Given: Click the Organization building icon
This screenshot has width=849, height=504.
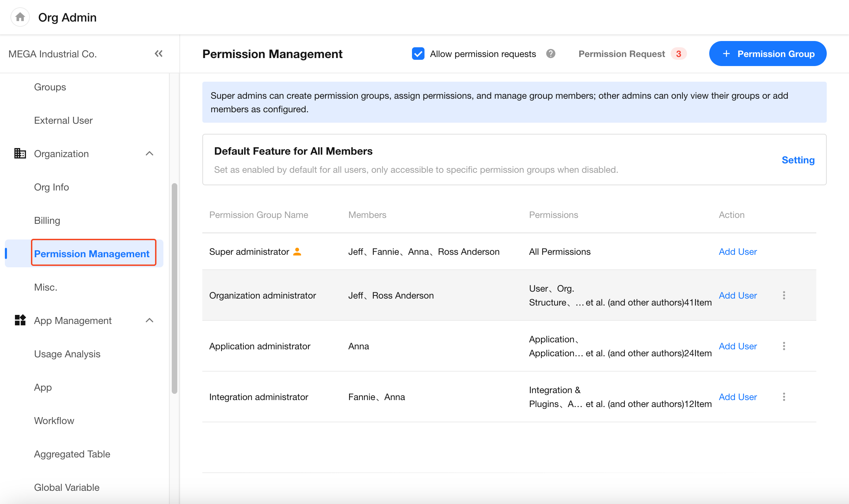Looking at the screenshot, I should (x=20, y=153).
